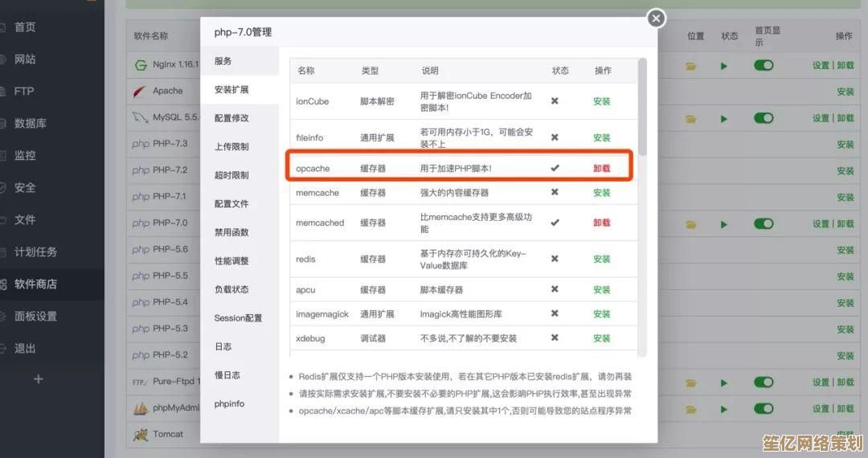Viewport: 868px width, 458px height.
Task: Click the memcached installed checkmark icon
Action: pyautogui.click(x=555, y=223)
